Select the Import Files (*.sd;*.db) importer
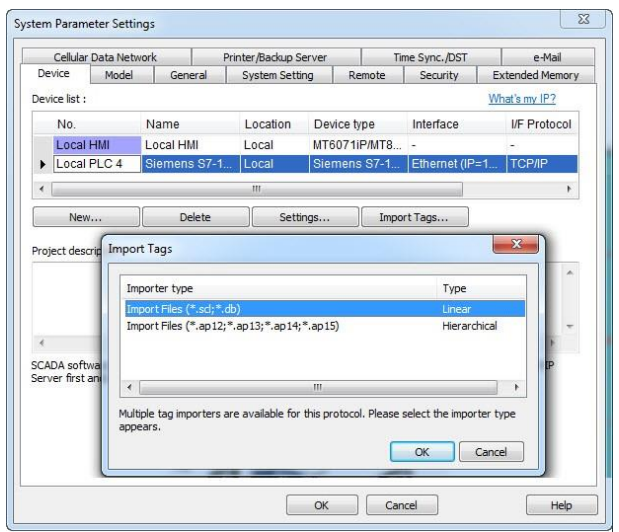619x532 pixels. pos(190,309)
